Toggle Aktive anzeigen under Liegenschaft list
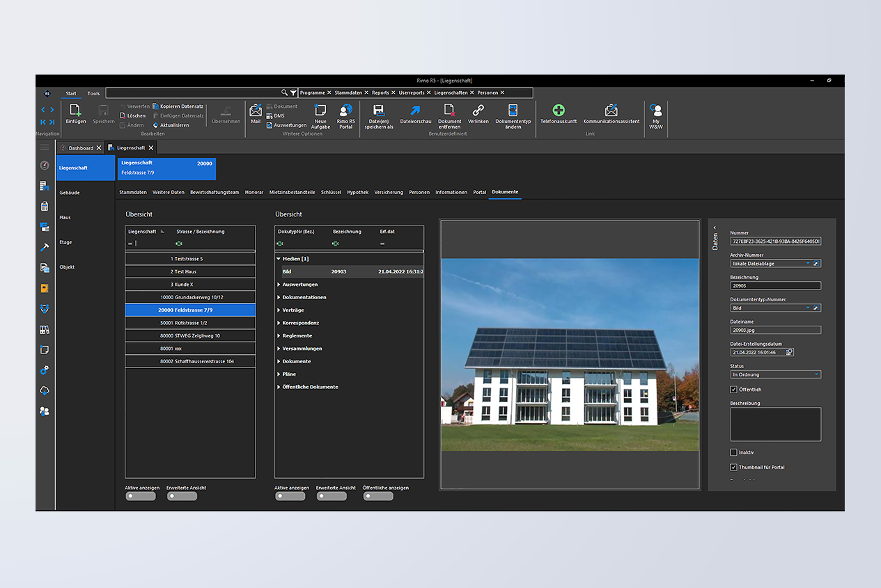 (140, 497)
